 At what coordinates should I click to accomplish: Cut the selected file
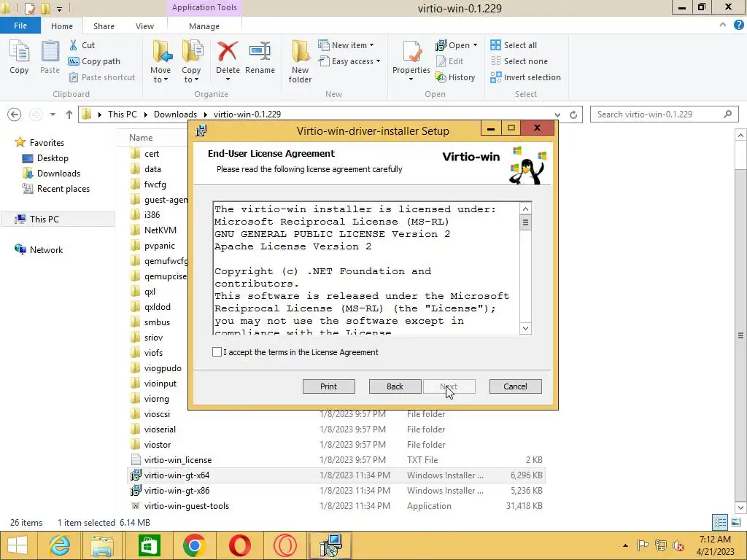click(82, 45)
